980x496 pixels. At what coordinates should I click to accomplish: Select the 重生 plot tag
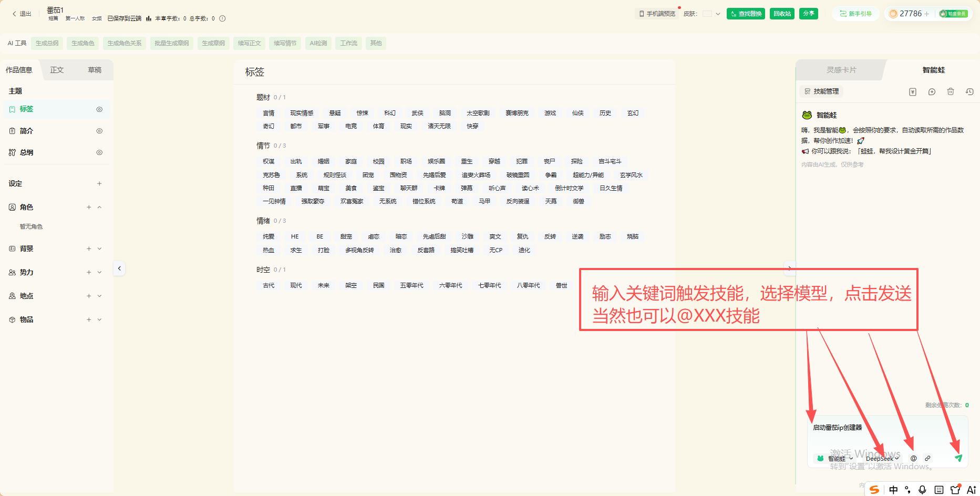[x=467, y=161]
